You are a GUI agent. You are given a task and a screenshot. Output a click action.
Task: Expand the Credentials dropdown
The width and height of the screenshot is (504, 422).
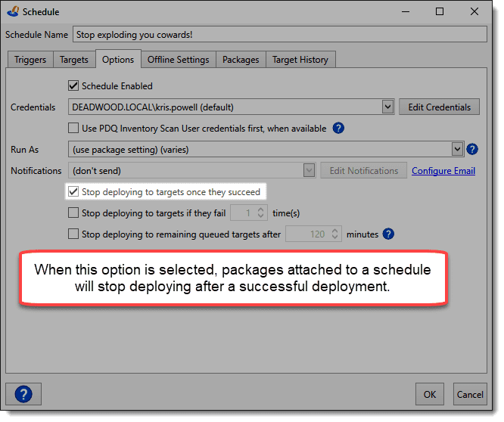pos(387,107)
